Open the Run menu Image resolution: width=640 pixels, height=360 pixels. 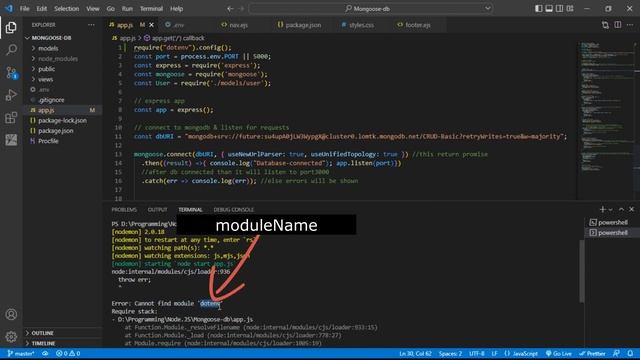[127, 9]
